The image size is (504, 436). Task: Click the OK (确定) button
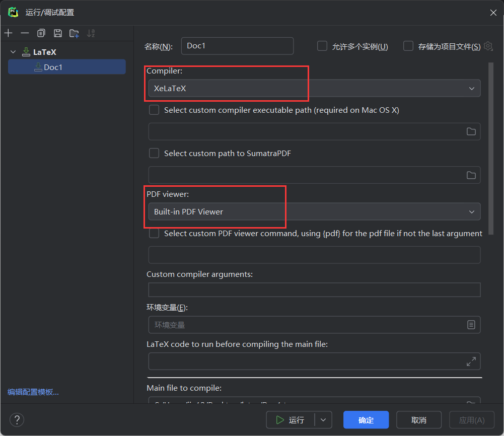[366, 419]
